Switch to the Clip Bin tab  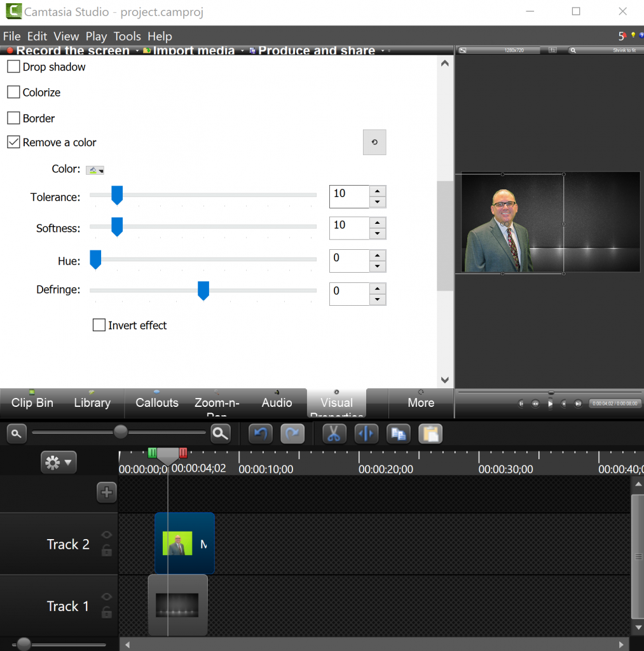32,402
